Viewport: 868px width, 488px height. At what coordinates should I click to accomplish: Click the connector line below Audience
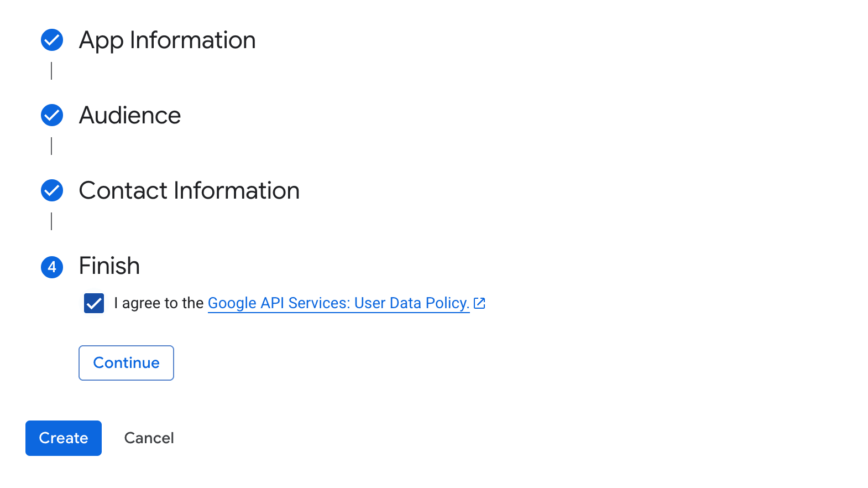[51, 146]
